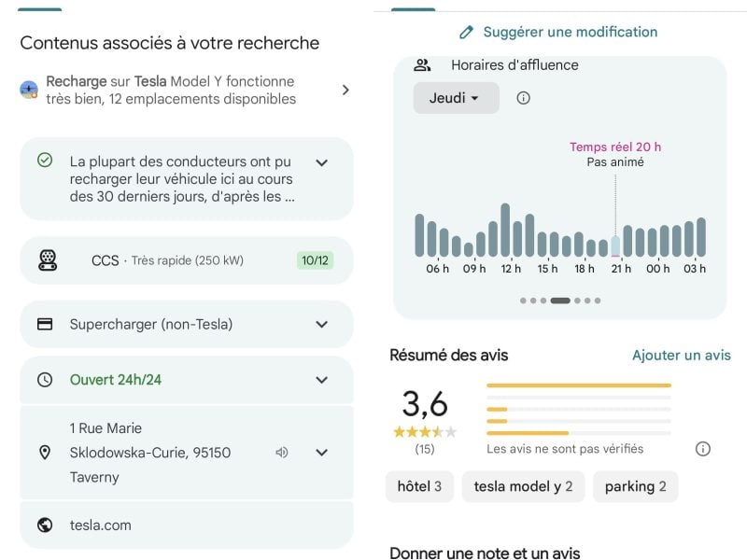Filter reviews by hôtel 3 chip
Screen dimensions: 747x560
coord(419,486)
